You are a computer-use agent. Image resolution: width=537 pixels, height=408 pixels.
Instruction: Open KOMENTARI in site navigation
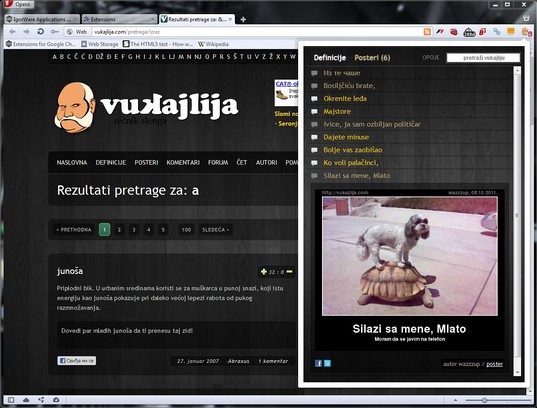pyautogui.click(x=183, y=162)
